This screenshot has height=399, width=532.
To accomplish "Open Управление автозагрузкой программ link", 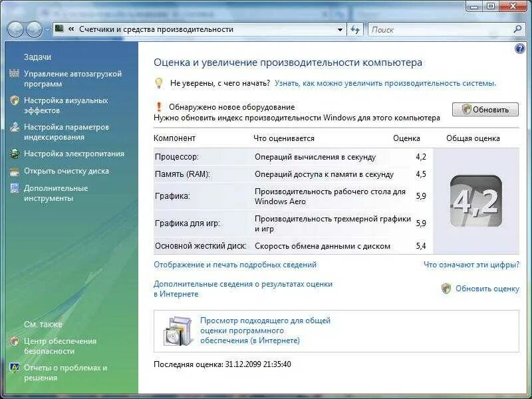I will coord(72,78).
